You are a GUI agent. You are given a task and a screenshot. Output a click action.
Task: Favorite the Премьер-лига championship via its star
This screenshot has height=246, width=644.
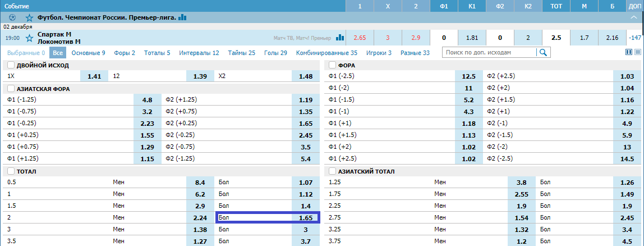(29, 17)
